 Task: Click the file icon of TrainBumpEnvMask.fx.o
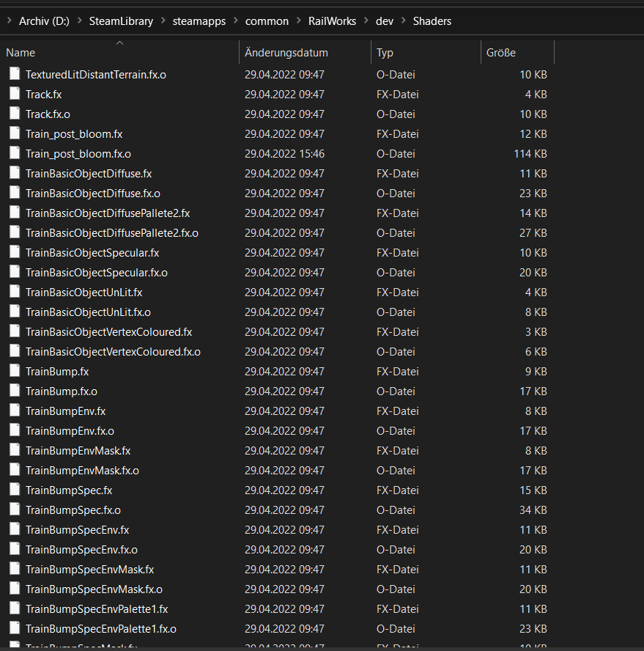pyautogui.click(x=15, y=470)
